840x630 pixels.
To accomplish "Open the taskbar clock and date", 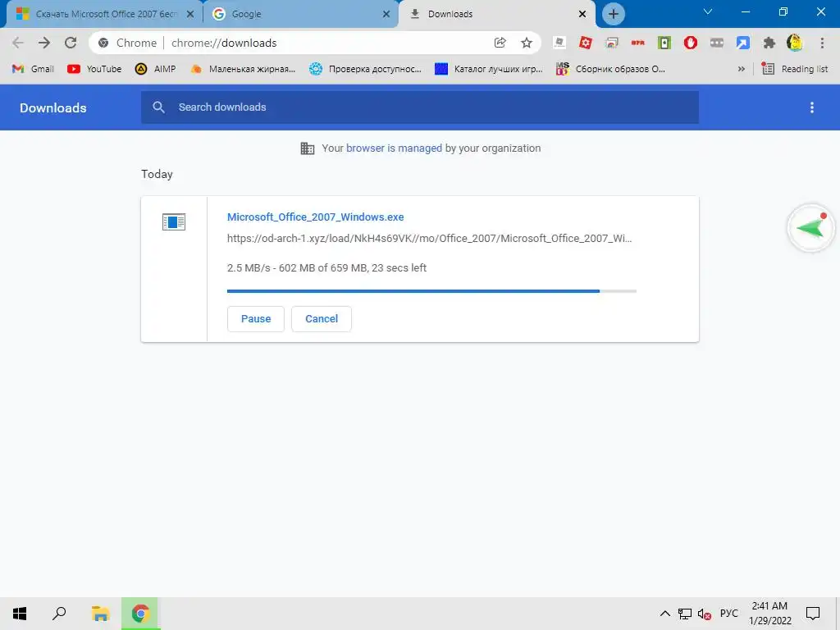I will tap(769, 614).
